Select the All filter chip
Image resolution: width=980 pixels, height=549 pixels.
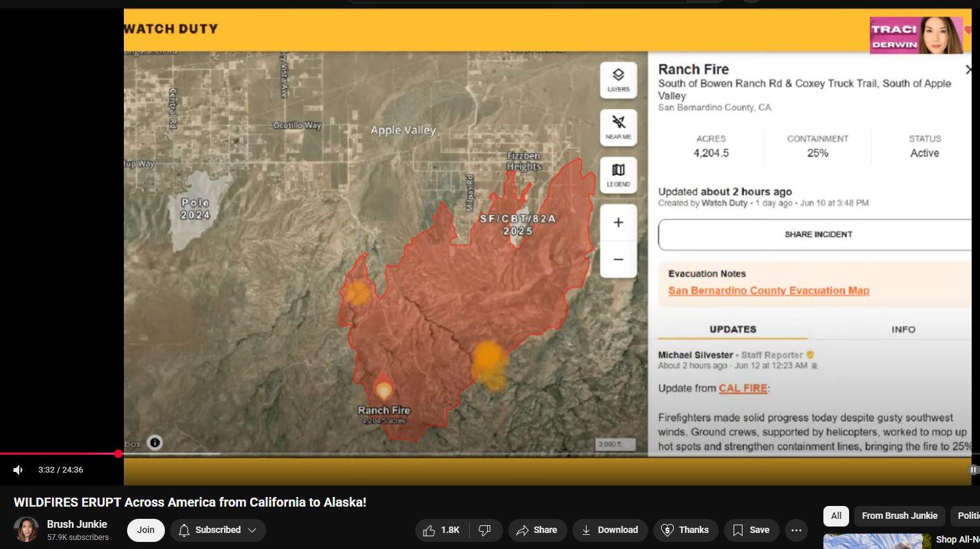click(x=836, y=516)
